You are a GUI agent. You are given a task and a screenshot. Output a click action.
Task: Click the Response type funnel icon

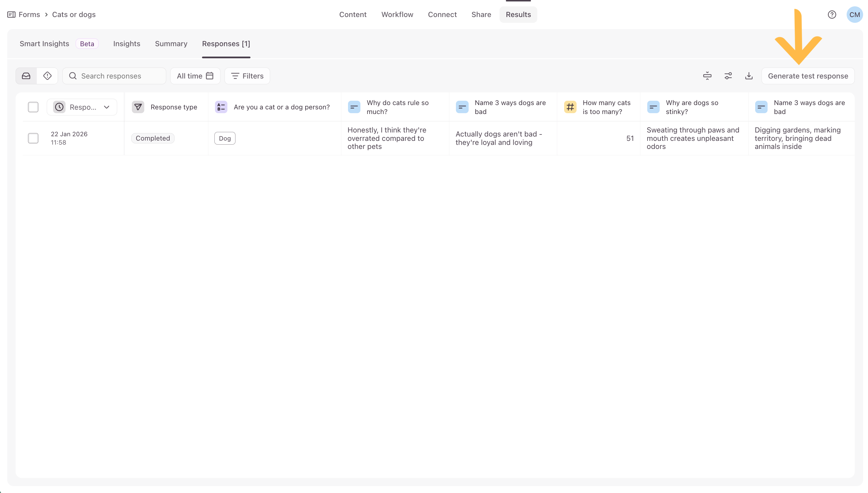[x=138, y=107]
